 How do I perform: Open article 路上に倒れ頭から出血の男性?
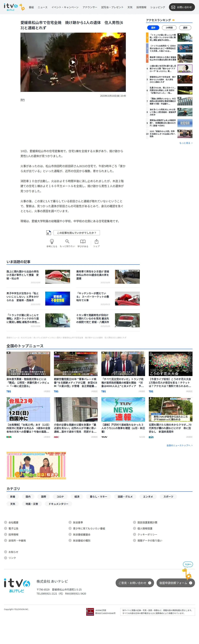[x=23, y=275]
